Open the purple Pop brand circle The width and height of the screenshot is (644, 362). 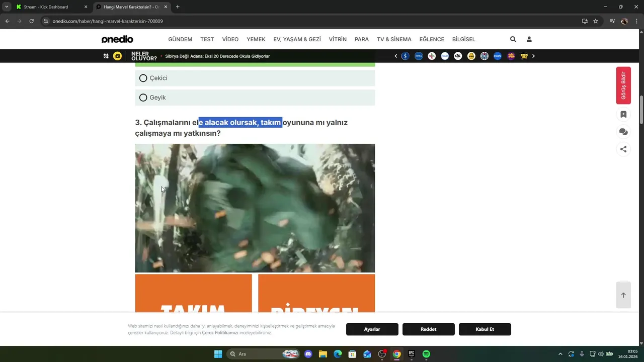pos(511,56)
